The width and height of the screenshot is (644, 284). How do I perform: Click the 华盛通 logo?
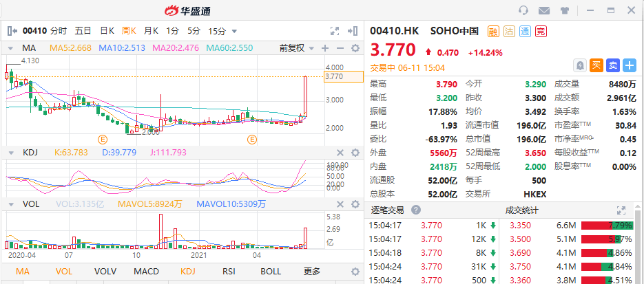187,10
